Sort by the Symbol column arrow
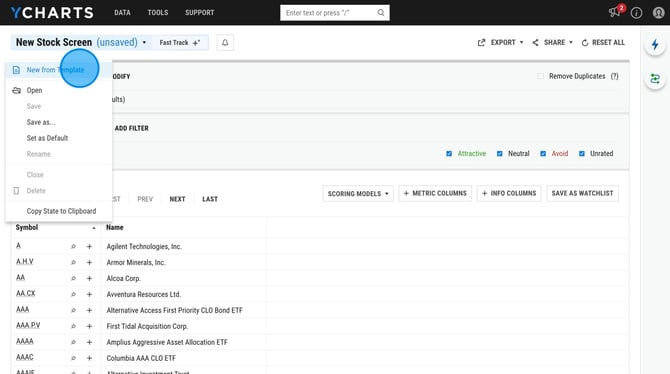The height and width of the screenshot is (374, 670). pyautogui.click(x=94, y=228)
